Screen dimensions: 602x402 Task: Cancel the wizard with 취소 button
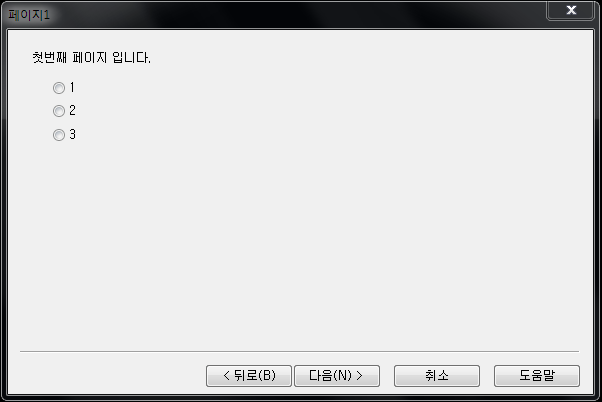coord(437,376)
